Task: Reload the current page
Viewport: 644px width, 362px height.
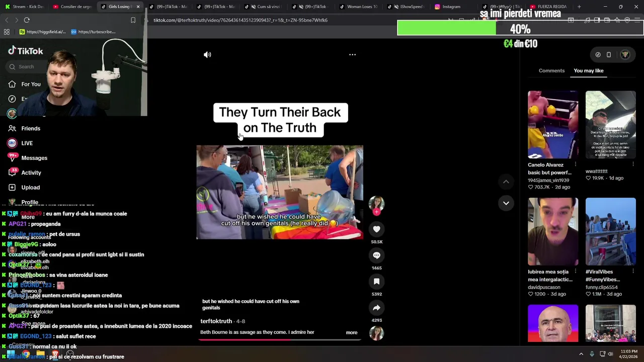Action: coord(27,20)
